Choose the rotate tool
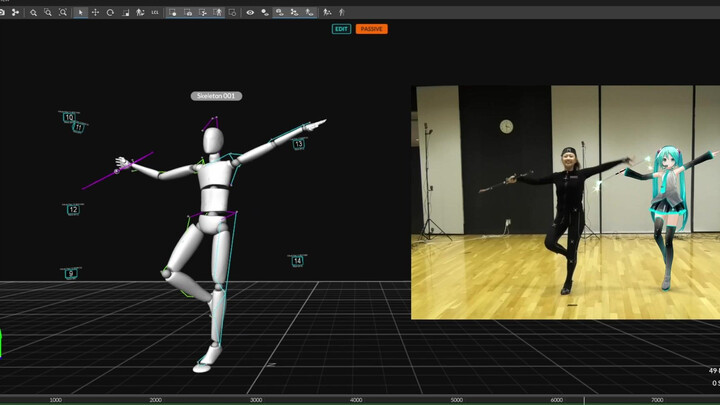Image resolution: width=720 pixels, height=405 pixels. [110, 12]
